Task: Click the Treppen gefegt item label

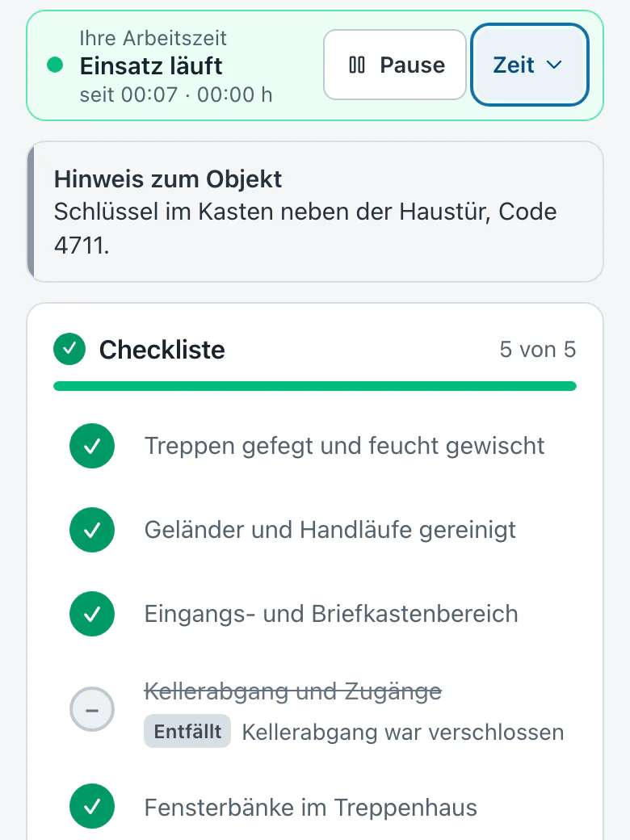Action: pos(344,446)
